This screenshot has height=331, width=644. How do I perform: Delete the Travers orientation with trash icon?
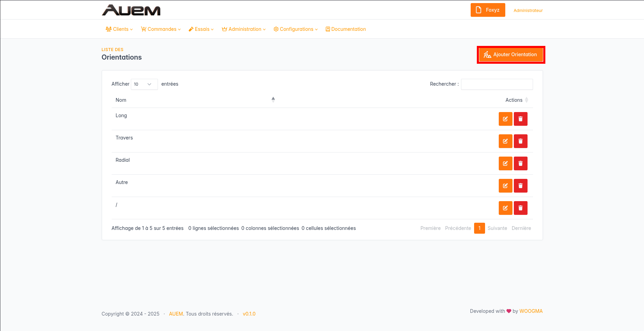520,141
